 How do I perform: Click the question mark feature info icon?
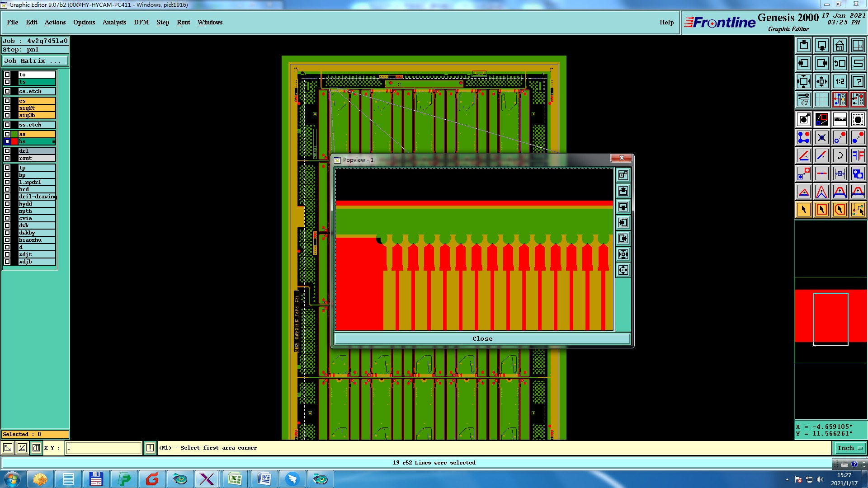click(858, 81)
